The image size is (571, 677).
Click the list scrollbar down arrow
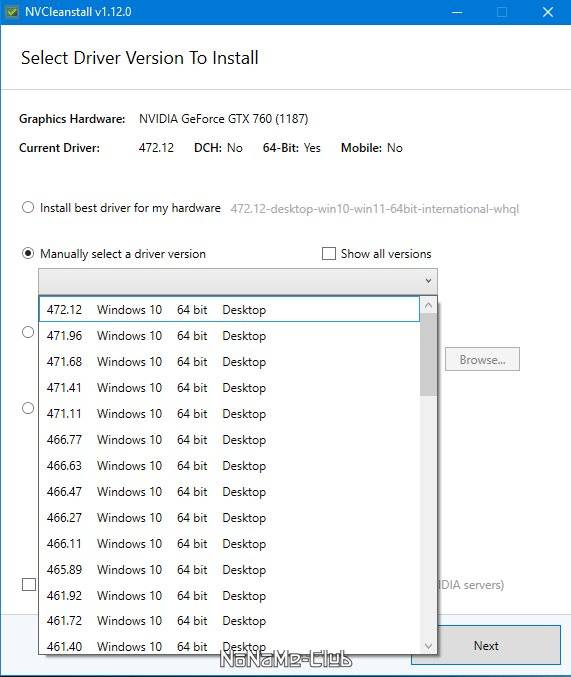[x=428, y=646]
